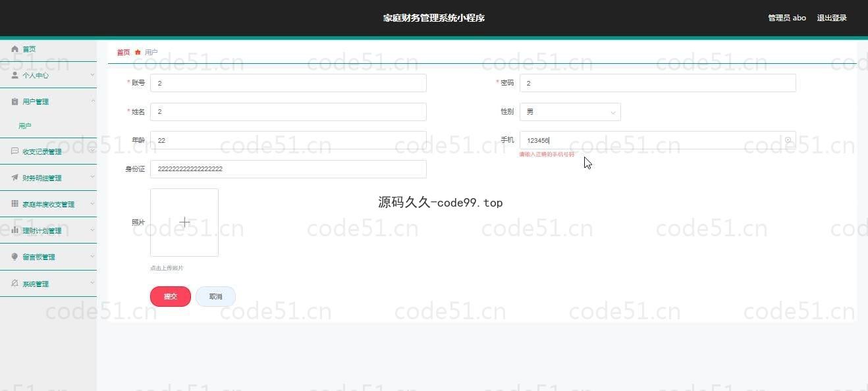
Task: Open the 收支记录管理 sidebar menu
Action: (48, 151)
